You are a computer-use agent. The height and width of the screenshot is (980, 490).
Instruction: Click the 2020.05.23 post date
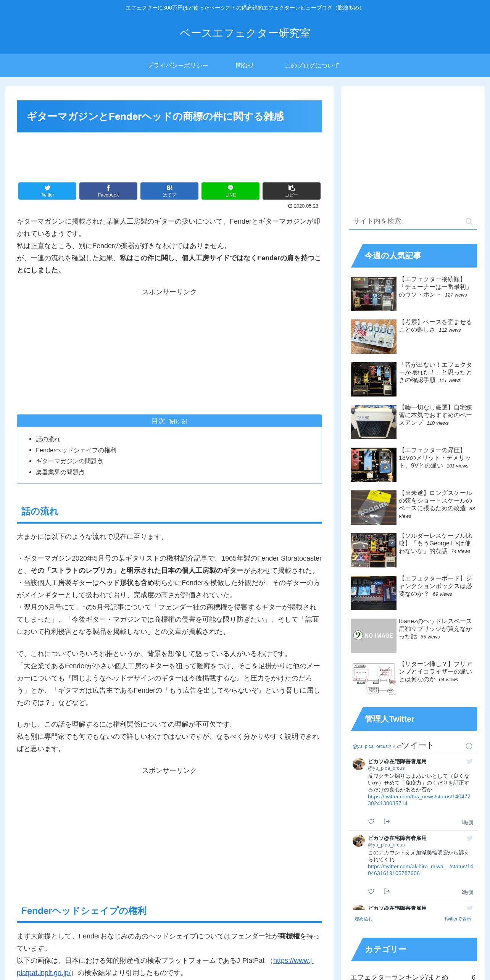[x=303, y=206]
